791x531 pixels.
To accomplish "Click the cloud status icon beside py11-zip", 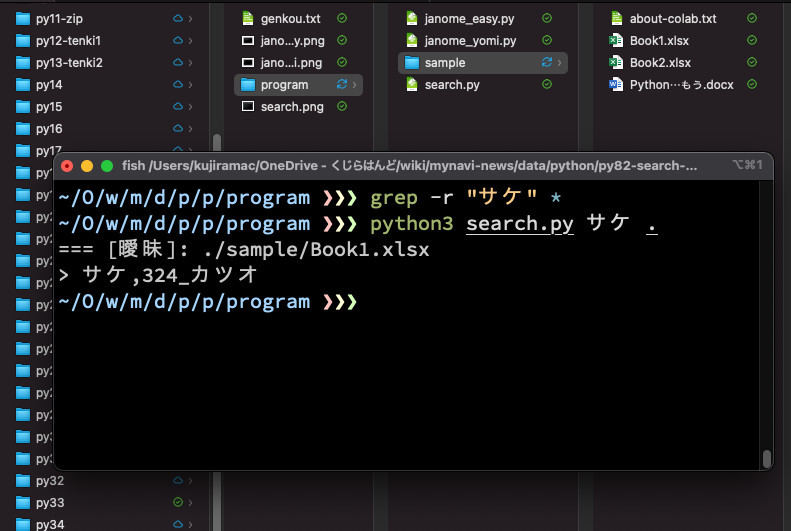I will (178, 19).
